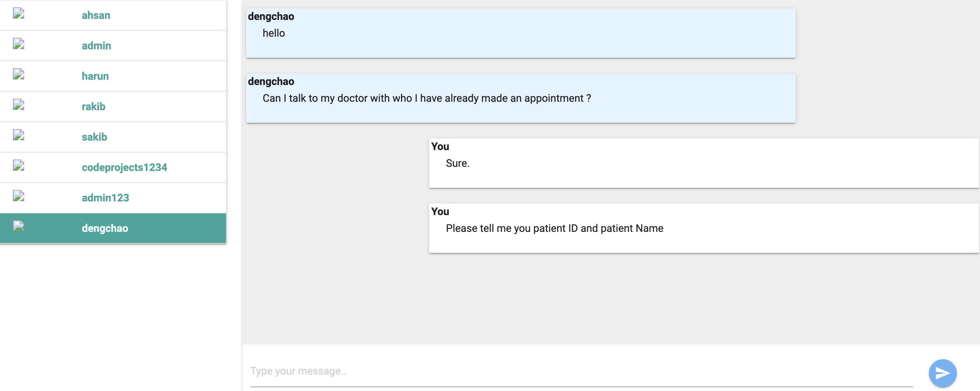This screenshot has width=980, height=391.
Task: Open the chat with ahsan
Action: pyautogui.click(x=96, y=15)
